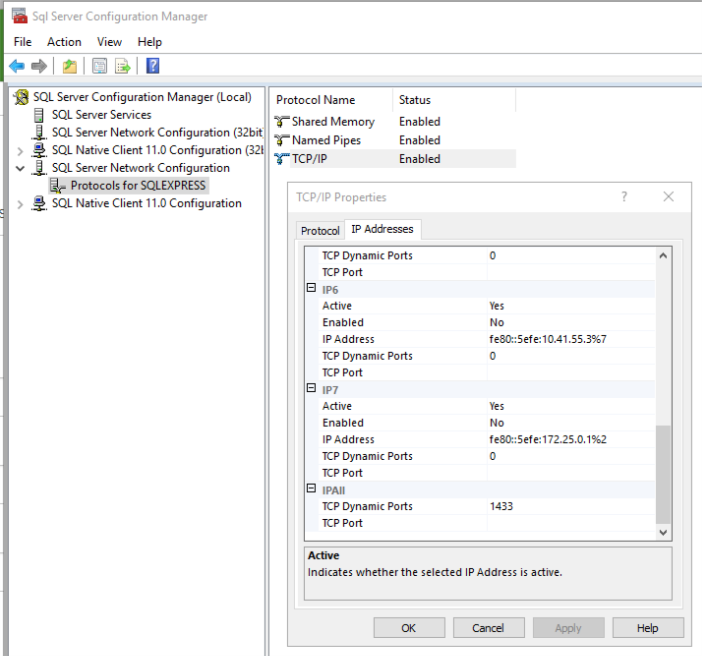
Task: Click the scroll up arrow in property grid
Action: pyautogui.click(x=663, y=256)
